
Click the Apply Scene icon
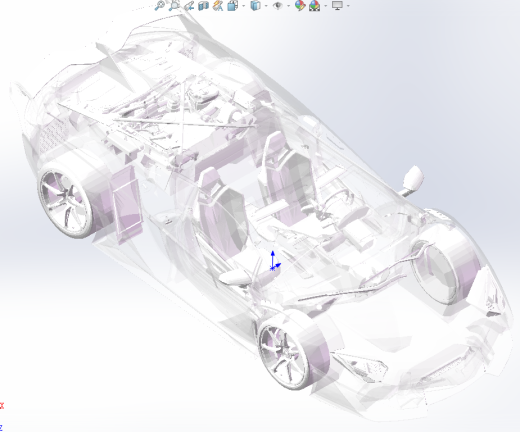coord(314,6)
